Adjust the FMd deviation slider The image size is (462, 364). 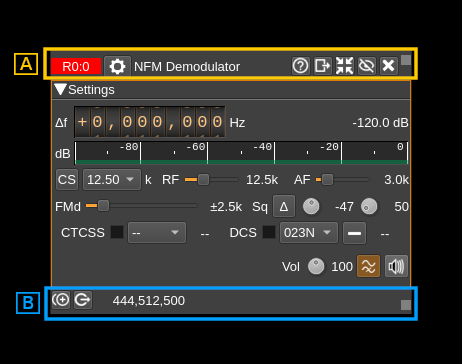coord(142,206)
